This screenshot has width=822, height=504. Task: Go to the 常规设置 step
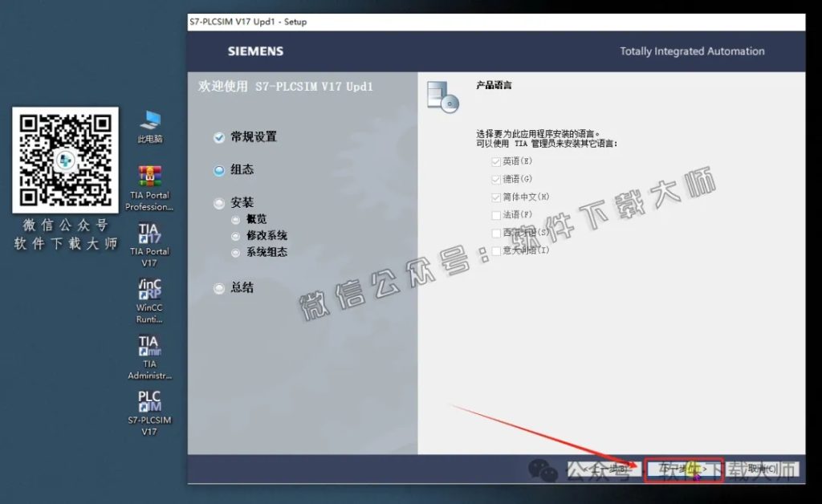(253, 136)
